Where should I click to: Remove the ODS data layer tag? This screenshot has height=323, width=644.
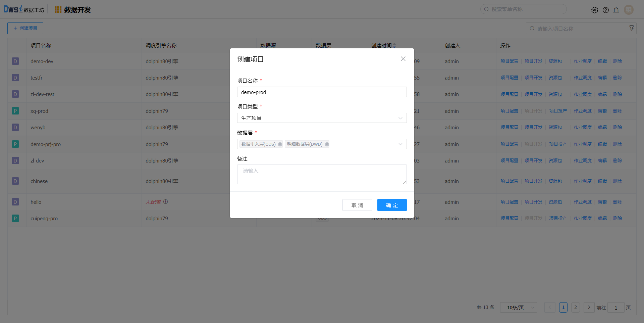(x=280, y=144)
